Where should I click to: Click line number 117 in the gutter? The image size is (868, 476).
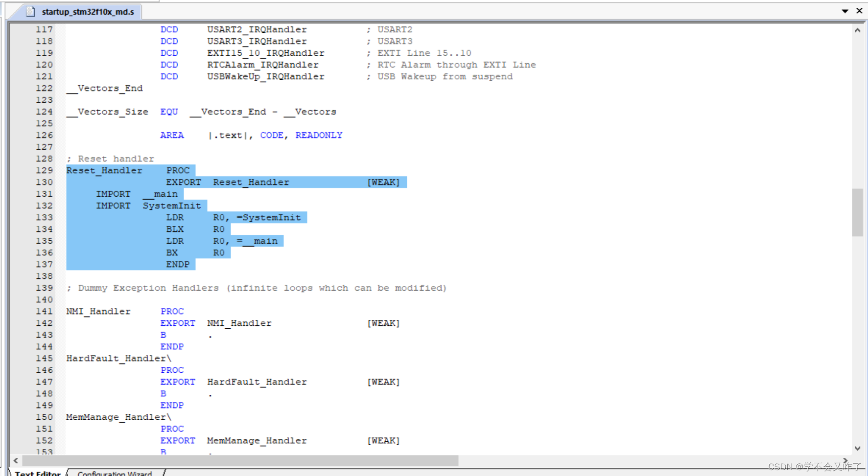(x=44, y=29)
